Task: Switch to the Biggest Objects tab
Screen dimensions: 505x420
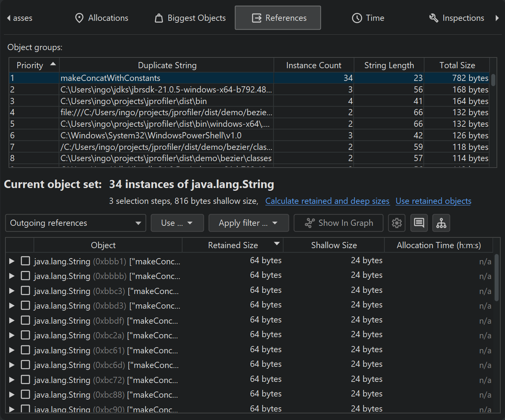Action: pos(190,18)
